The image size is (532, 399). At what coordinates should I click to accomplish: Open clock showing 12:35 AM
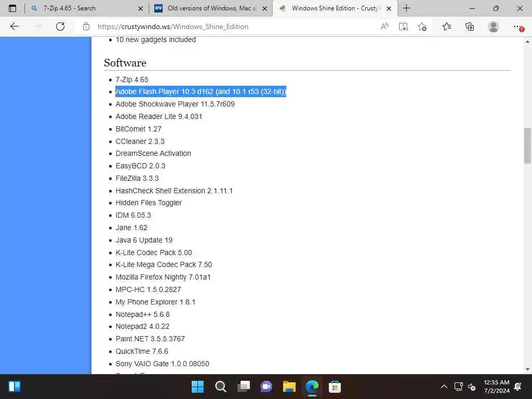(496, 387)
